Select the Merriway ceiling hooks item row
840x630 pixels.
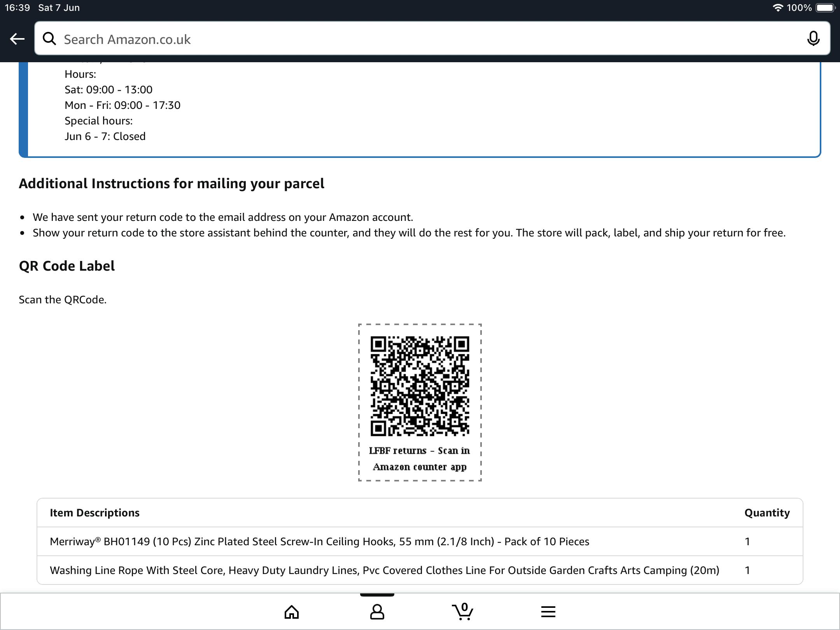[x=420, y=541]
